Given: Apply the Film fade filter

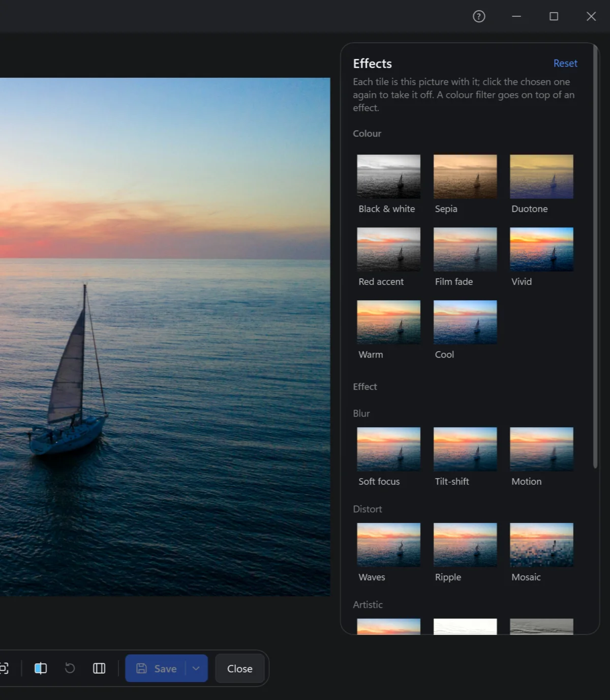Looking at the screenshot, I should click(x=465, y=249).
